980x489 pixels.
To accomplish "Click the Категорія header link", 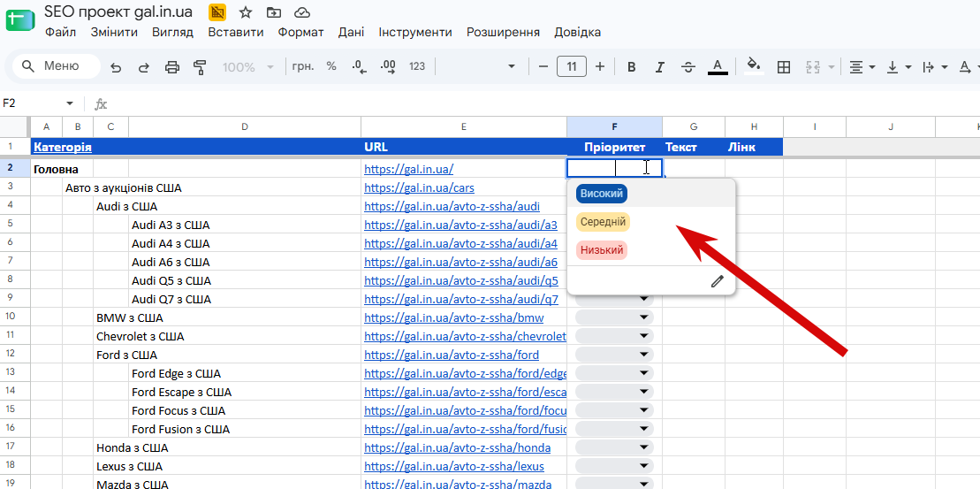I will click(x=63, y=148).
